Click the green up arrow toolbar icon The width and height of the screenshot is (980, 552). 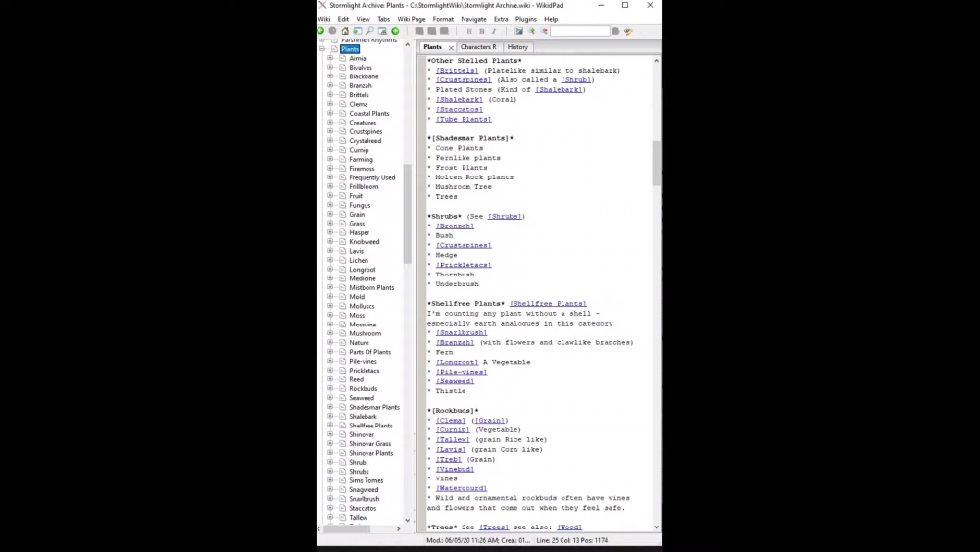(395, 31)
